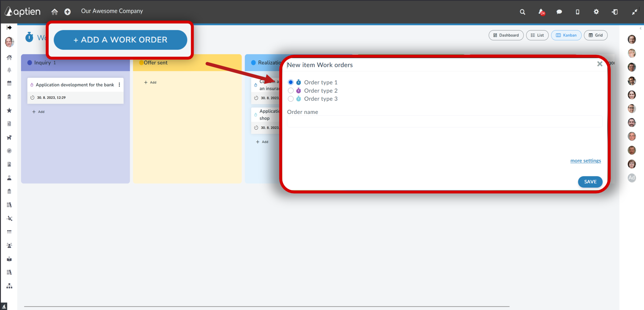Image resolution: width=644 pixels, height=310 pixels.
Task: Click the Order name input field
Action: (444, 122)
